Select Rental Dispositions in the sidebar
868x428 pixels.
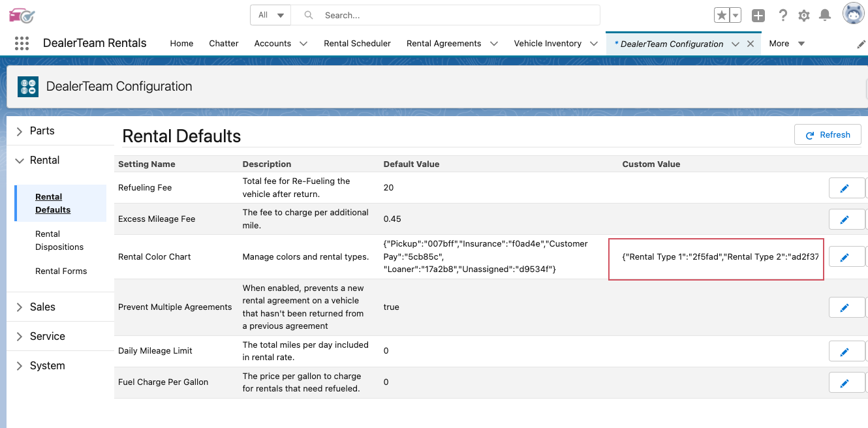click(59, 240)
